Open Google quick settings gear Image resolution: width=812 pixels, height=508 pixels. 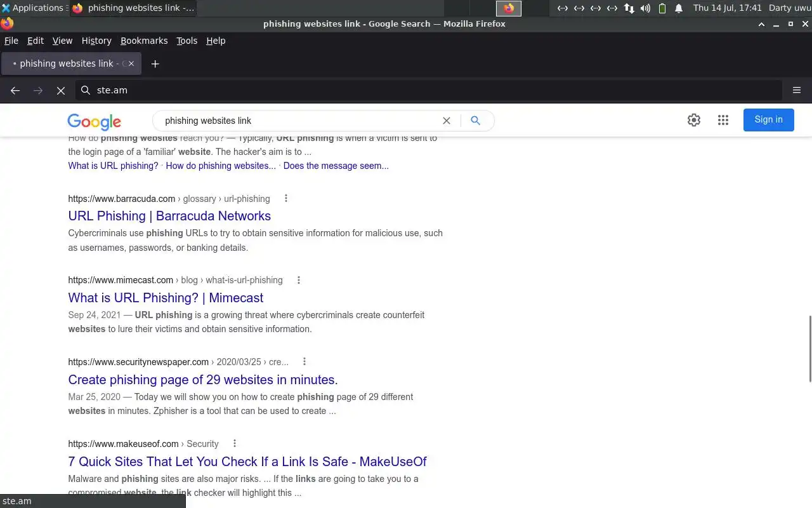pos(694,120)
